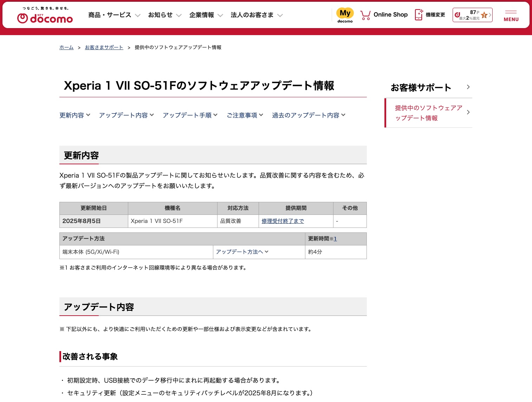Expand 法人のお客さま dropdown menu

(257, 15)
